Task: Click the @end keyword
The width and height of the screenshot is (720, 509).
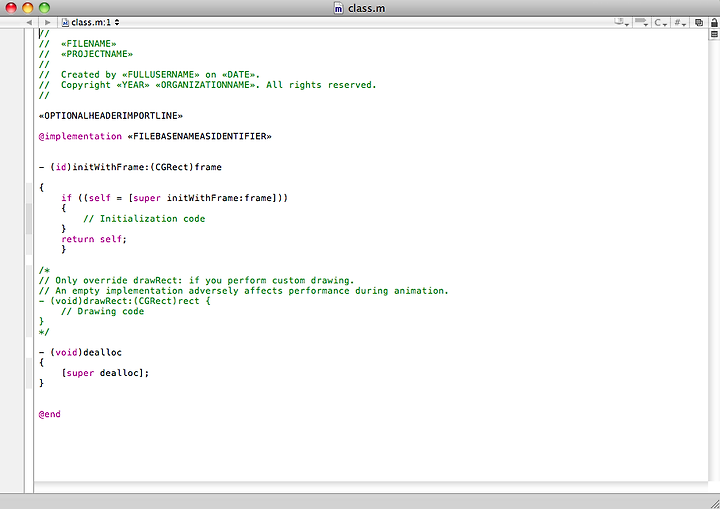Action: [x=50, y=414]
